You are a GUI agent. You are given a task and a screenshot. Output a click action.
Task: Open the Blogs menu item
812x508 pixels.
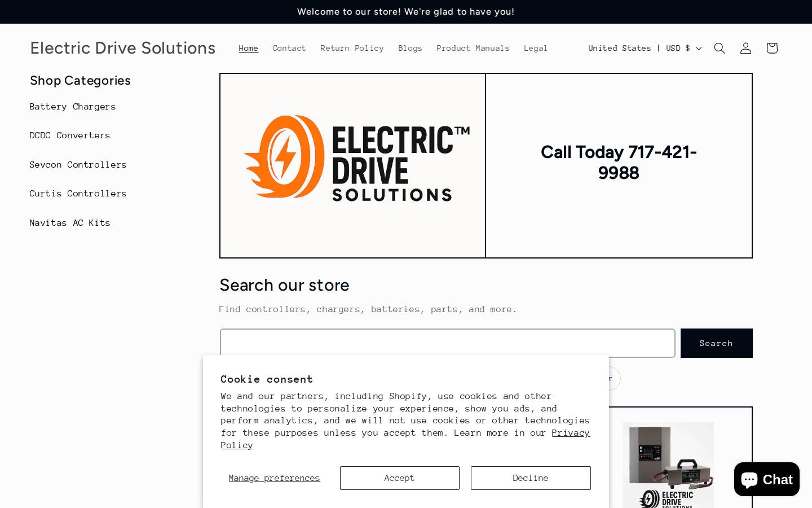coord(410,48)
